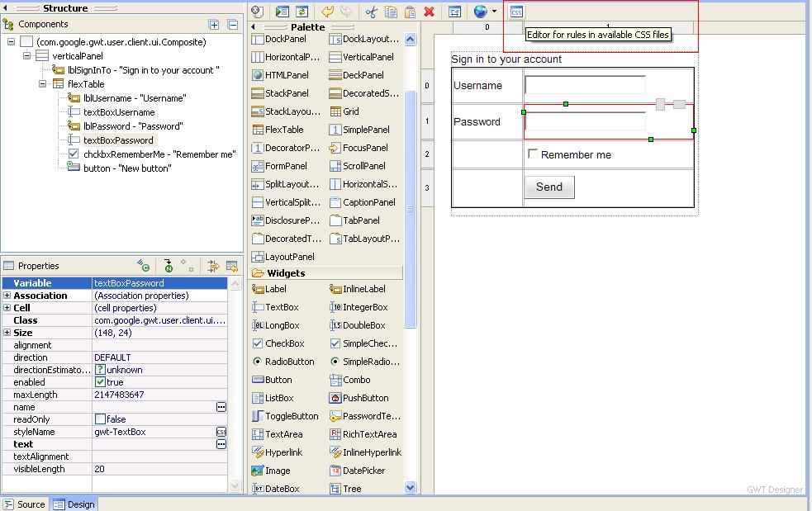Collapse all components in Structure panel

point(233,24)
